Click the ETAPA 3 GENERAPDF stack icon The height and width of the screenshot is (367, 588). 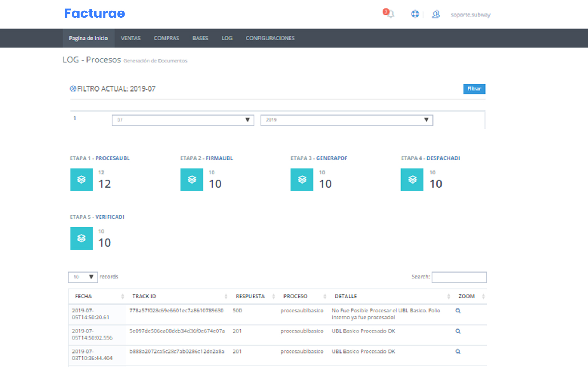pyautogui.click(x=302, y=180)
